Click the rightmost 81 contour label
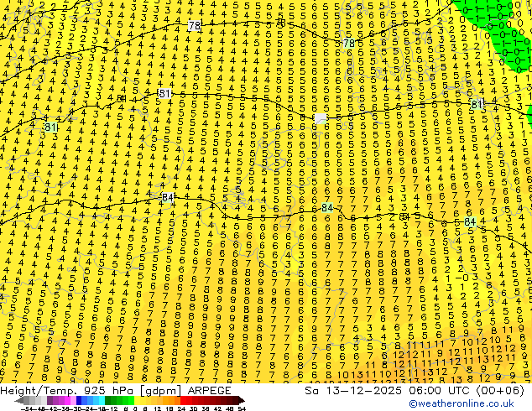The height and width of the screenshot is (411, 532). (x=477, y=104)
